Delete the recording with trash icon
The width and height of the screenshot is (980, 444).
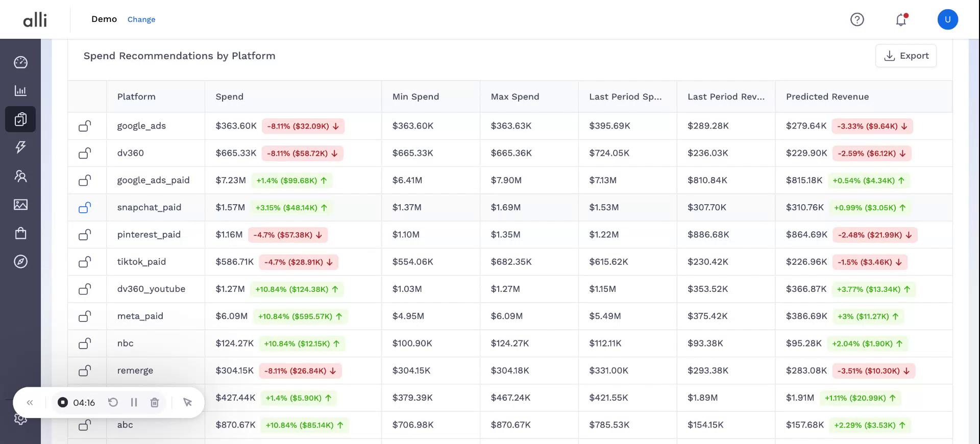pos(155,403)
